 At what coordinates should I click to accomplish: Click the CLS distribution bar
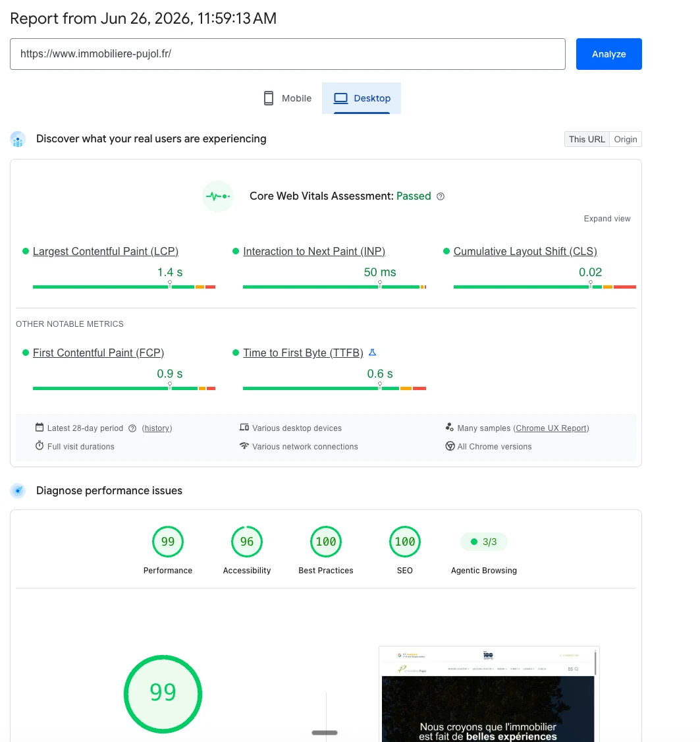[x=545, y=287]
